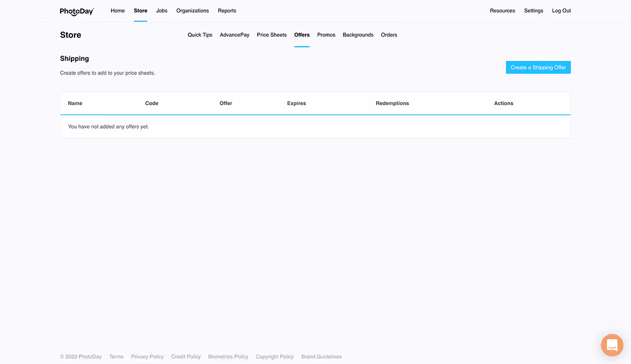Screen dimensions: 631x364
Task: Open the Brand Guidelines footer link
Action: (321, 357)
